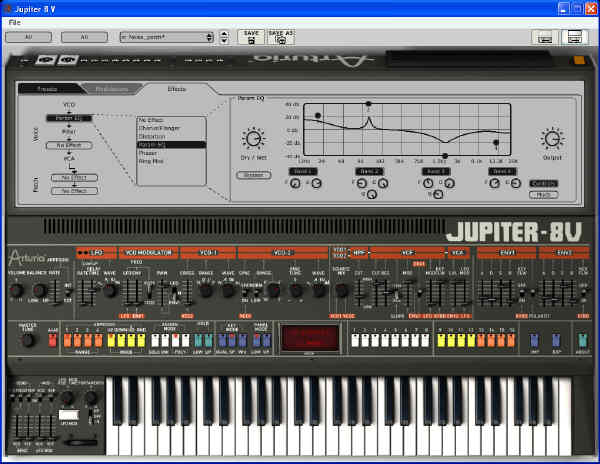Image resolution: width=600 pixels, height=464 pixels.
Task: Select the Band 3 button
Action: (436, 171)
